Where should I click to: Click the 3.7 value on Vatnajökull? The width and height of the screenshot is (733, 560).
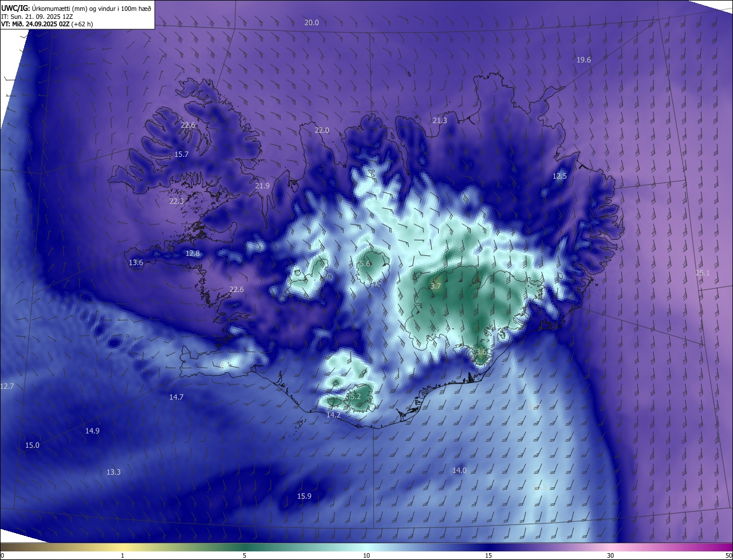[x=436, y=286]
